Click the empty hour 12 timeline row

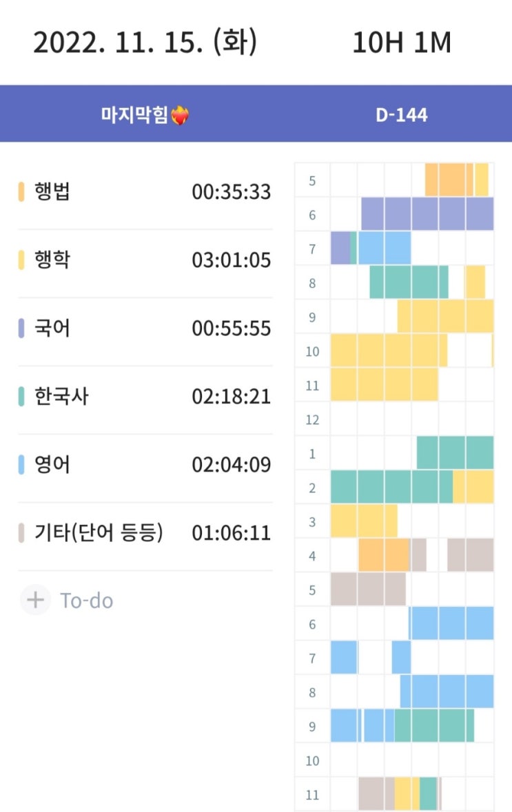coord(411,419)
